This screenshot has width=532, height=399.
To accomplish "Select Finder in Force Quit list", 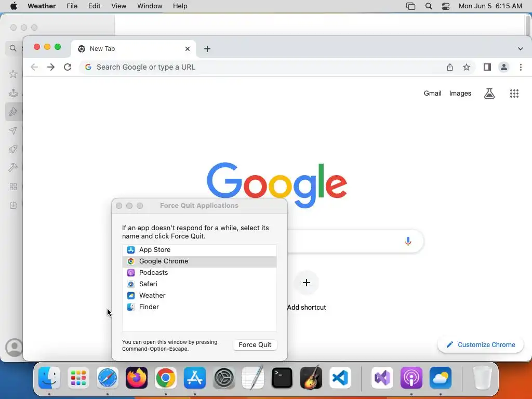I will (199, 307).
